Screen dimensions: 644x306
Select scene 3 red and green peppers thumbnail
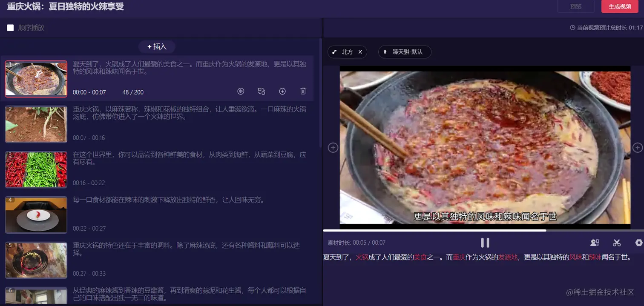point(36,169)
